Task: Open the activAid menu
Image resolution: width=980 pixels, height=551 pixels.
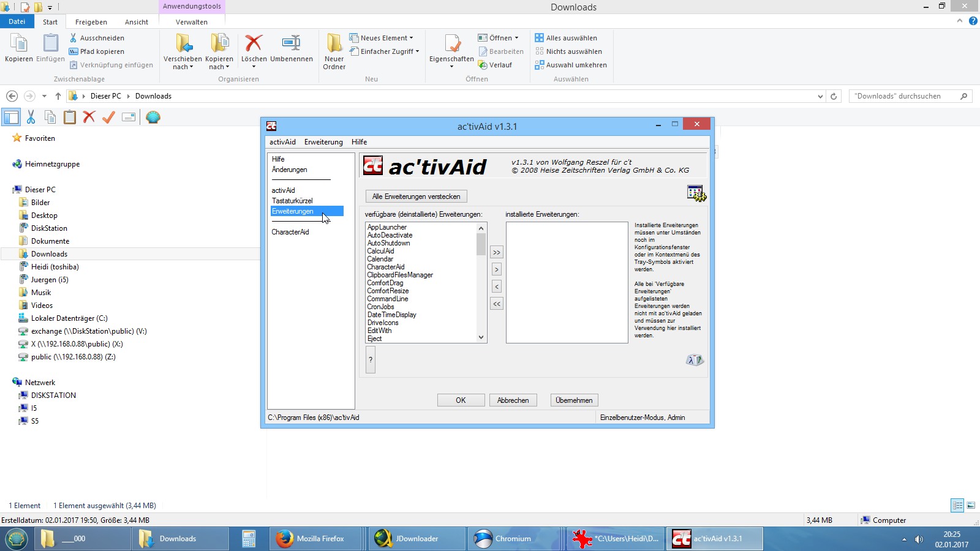Action: coord(282,142)
